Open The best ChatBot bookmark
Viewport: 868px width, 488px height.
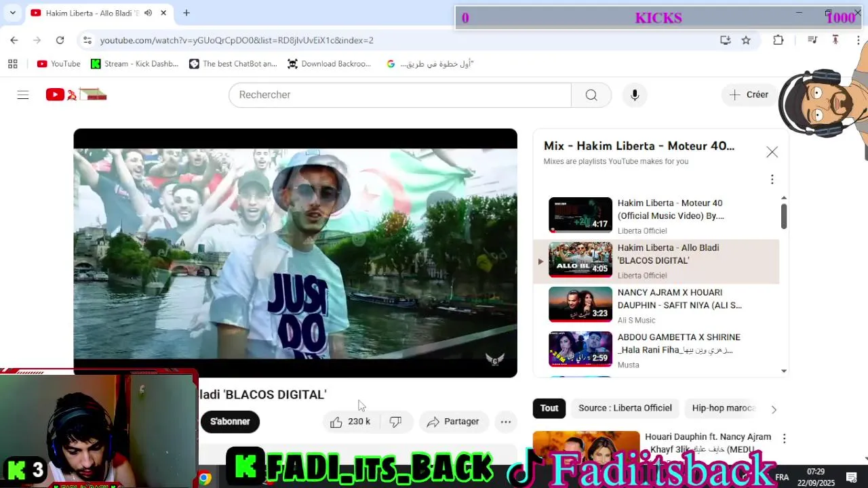233,64
